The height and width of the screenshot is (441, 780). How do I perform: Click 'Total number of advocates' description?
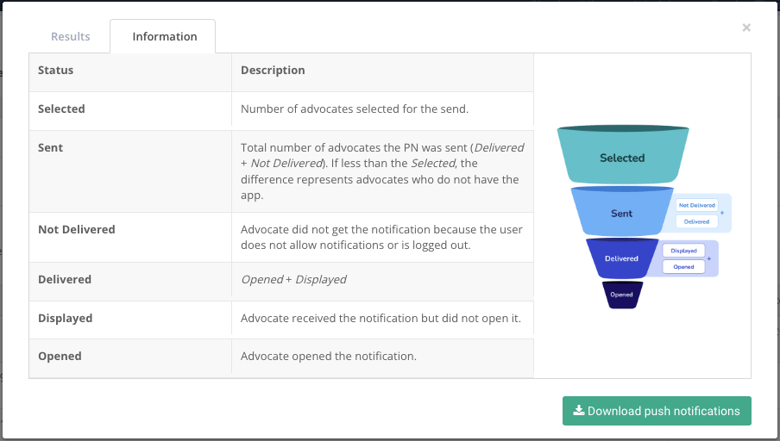tap(382, 171)
